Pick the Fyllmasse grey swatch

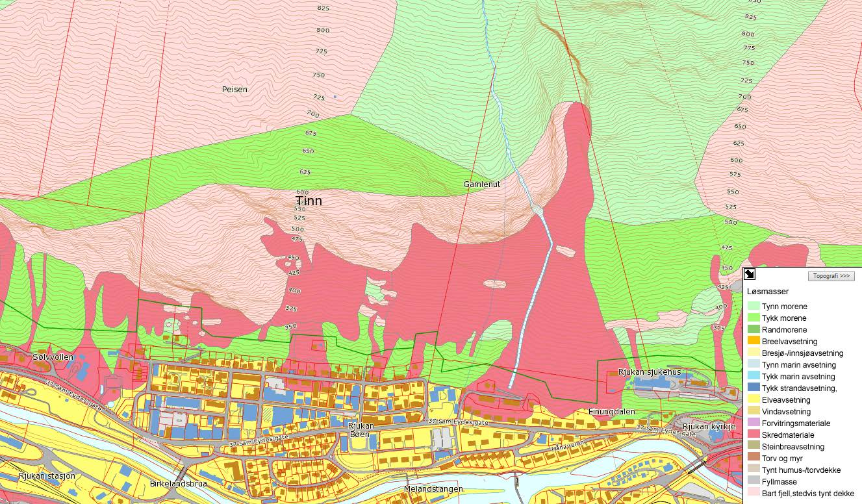click(x=753, y=482)
